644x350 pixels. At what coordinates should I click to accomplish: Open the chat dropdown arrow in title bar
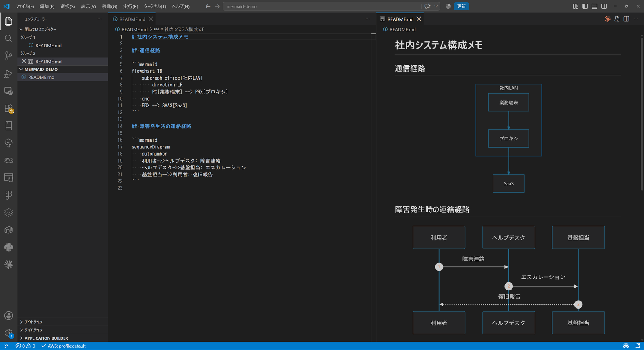(x=436, y=6)
